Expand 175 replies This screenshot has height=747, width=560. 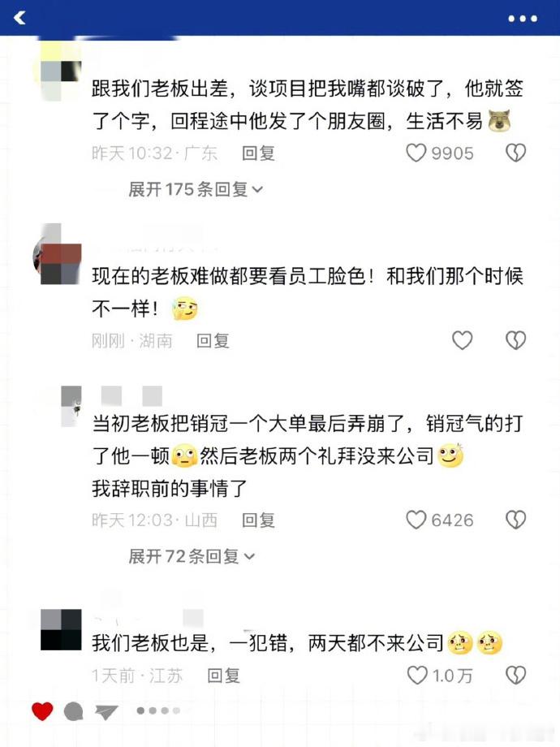[196, 189]
